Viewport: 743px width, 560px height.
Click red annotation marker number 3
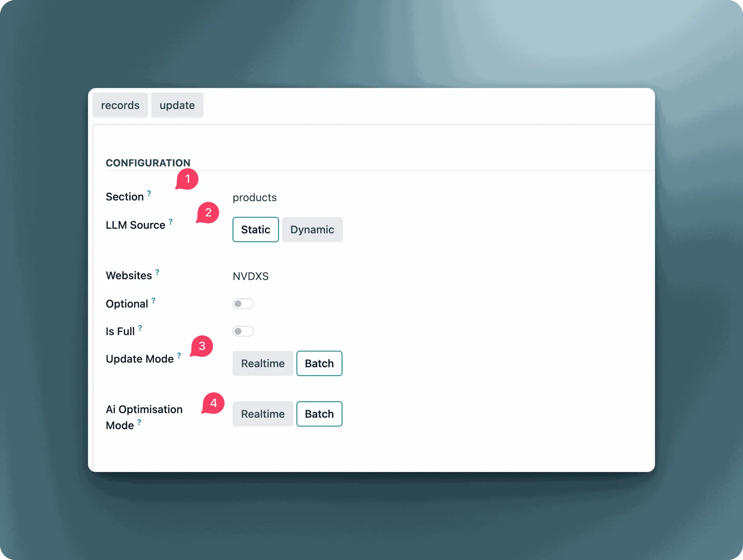click(202, 346)
